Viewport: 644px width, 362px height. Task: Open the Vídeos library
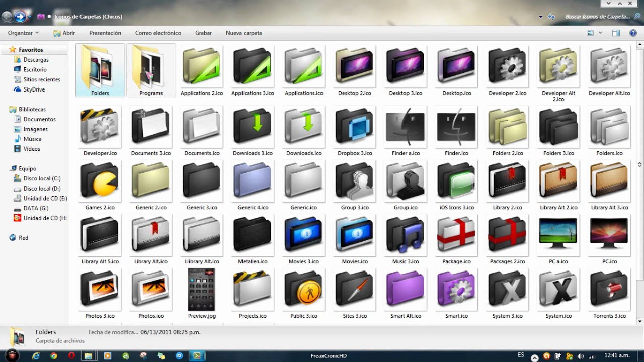pyautogui.click(x=32, y=149)
